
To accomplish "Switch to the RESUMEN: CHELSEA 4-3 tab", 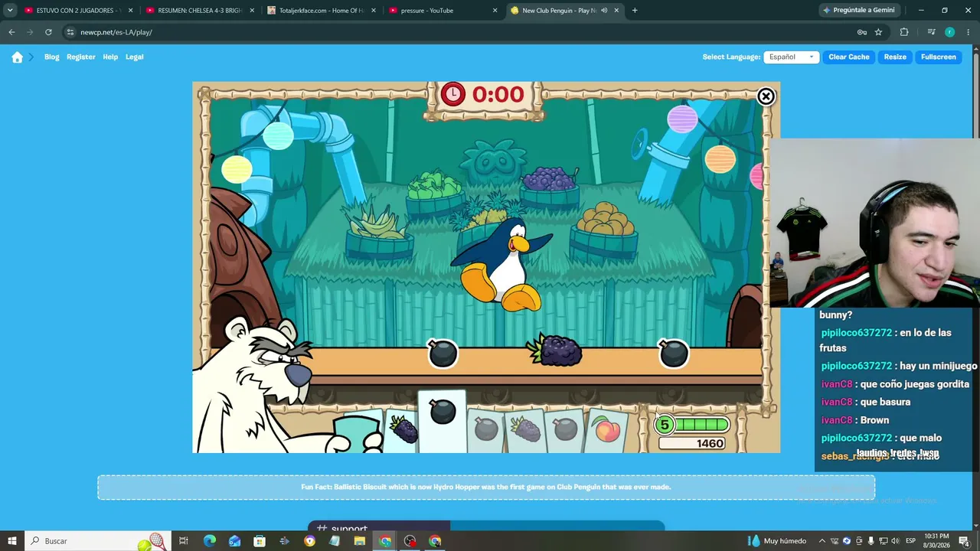I will tap(199, 11).
